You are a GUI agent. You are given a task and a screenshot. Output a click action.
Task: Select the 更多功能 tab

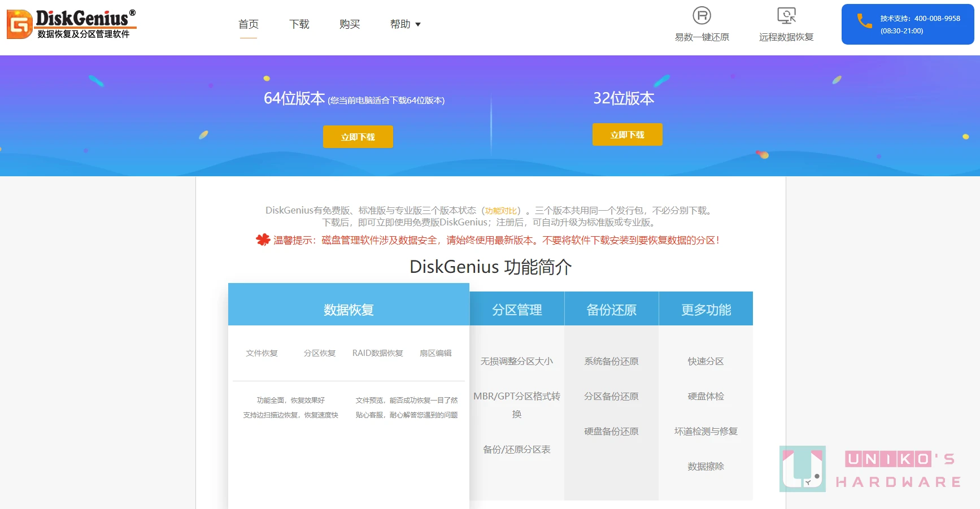pos(706,309)
